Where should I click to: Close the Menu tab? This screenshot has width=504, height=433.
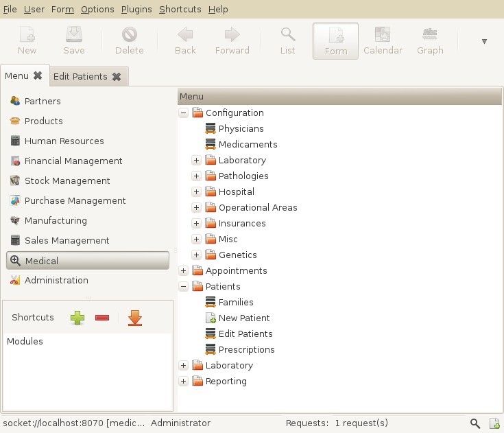(38, 76)
